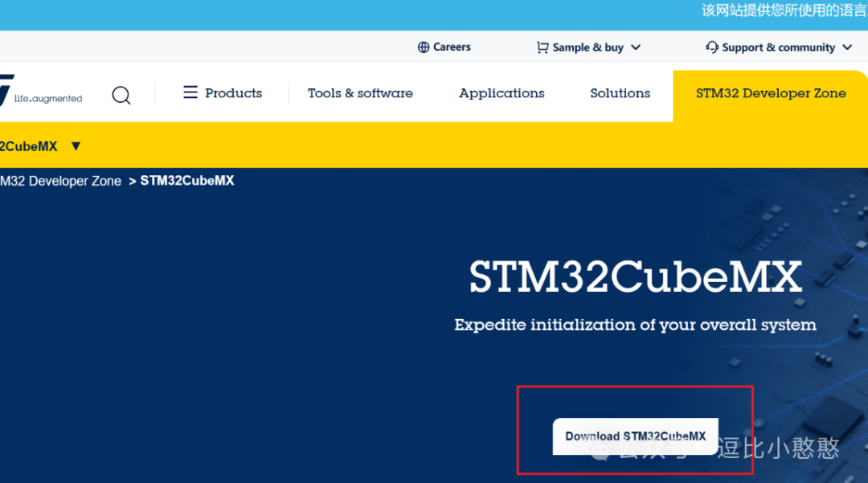Click the STM32CubeMX page heading
This screenshot has height=483, width=868.
(x=636, y=277)
